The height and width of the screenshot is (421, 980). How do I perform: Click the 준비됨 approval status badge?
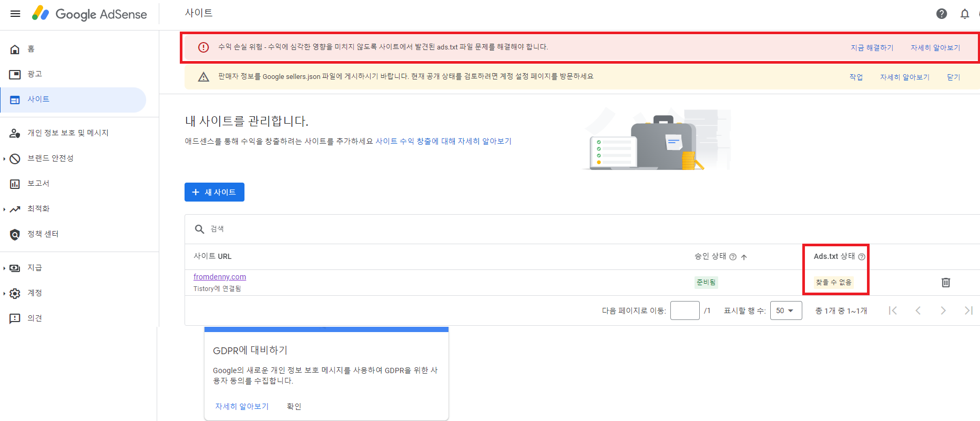pyautogui.click(x=706, y=282)
